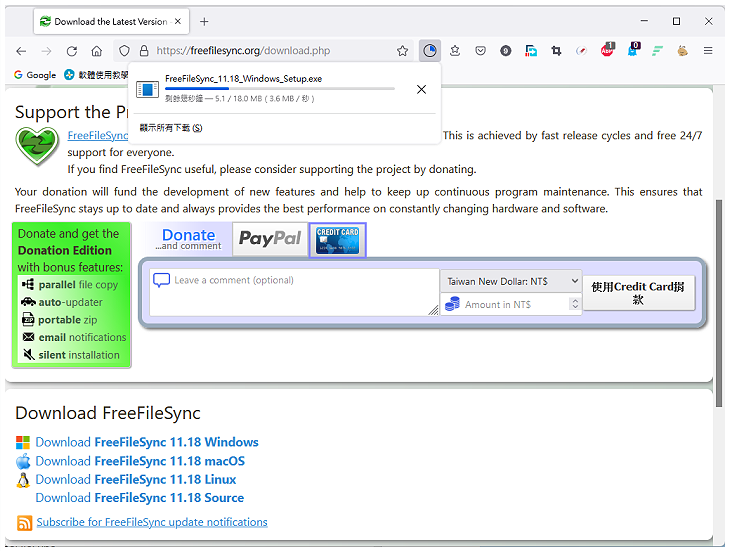Click the Linux penguin icon
735x551 pixels.
pos(23,480)
